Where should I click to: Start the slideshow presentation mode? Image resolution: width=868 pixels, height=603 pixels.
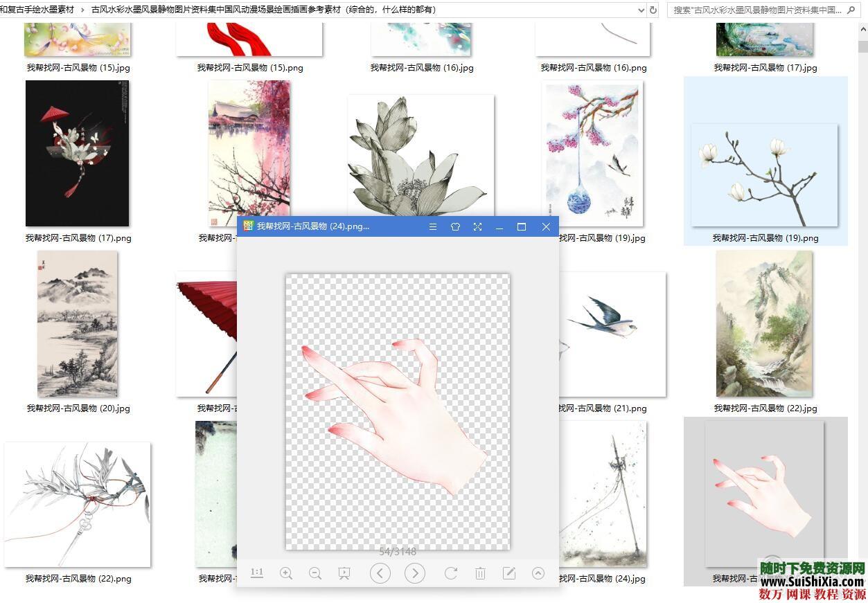coord(344,573)
